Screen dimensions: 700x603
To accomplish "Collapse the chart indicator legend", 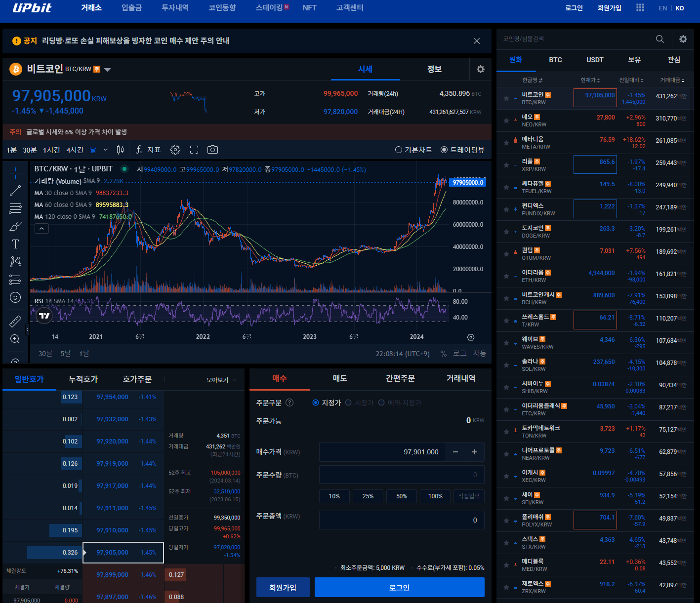I will click(41, 229).
